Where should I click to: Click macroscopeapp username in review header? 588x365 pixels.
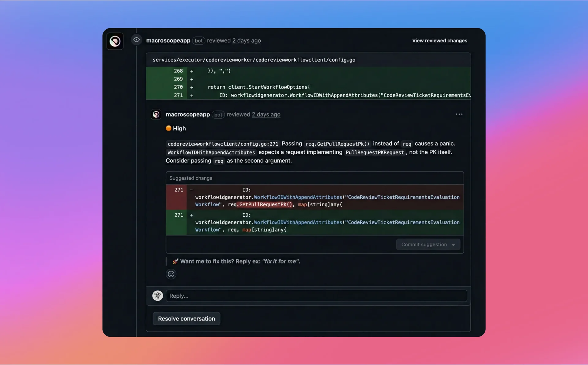coord(168,40)
